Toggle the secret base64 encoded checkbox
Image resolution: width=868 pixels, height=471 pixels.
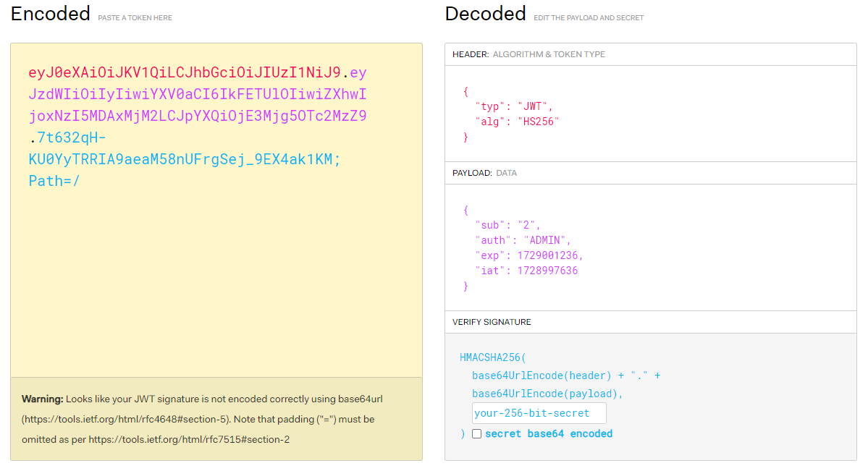(x=476, y=434)
